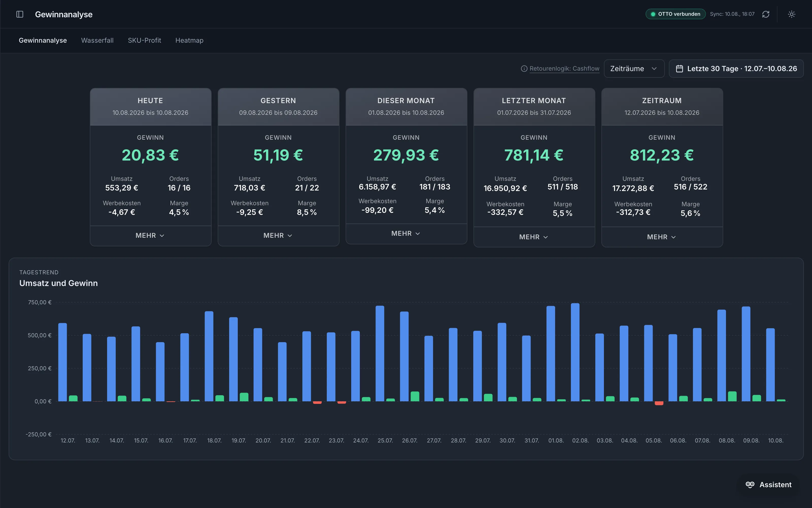Image resolution: width=812 pixels, height=508 pixels.
Task: Click the Umsatz value 17.272,88 €
Action: 633,188
